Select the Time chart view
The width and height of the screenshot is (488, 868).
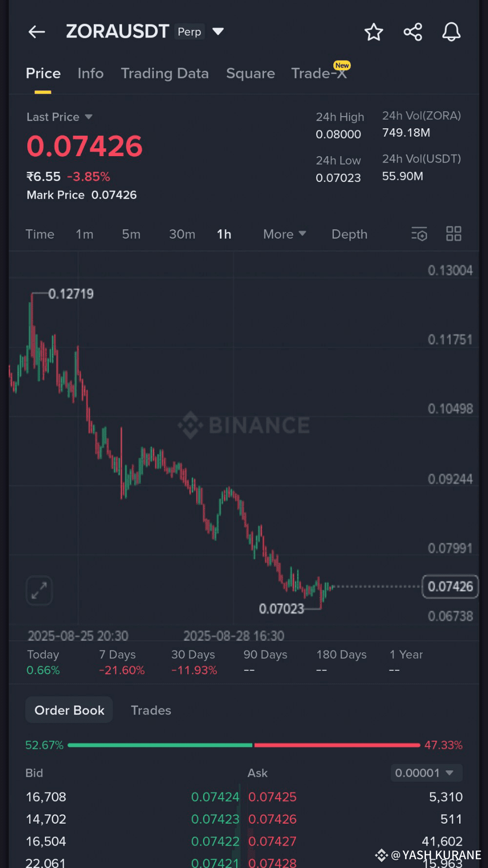(40, 234)
